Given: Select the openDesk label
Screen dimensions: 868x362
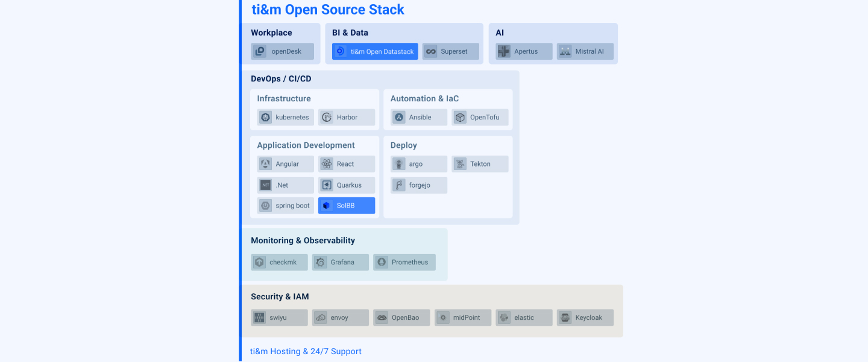Looking at the screenshot, I should (x=286, y=52).
